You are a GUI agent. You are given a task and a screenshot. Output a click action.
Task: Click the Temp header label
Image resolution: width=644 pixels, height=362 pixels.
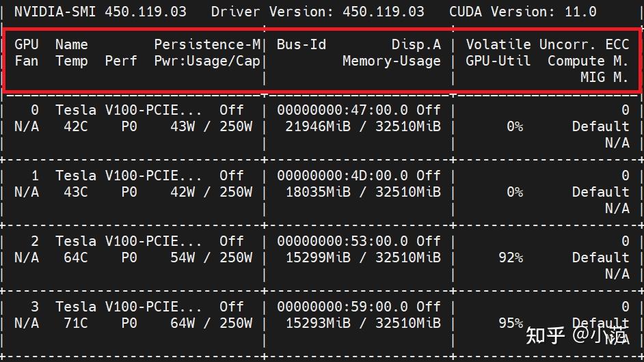(72, 61)
